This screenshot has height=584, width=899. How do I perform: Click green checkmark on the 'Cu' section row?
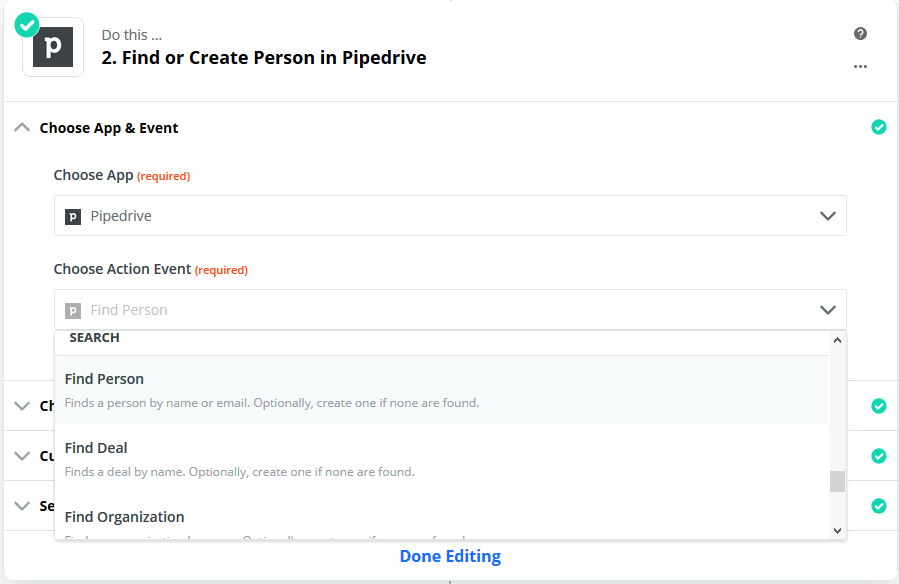pyautogui.click(x=878, y=456)
